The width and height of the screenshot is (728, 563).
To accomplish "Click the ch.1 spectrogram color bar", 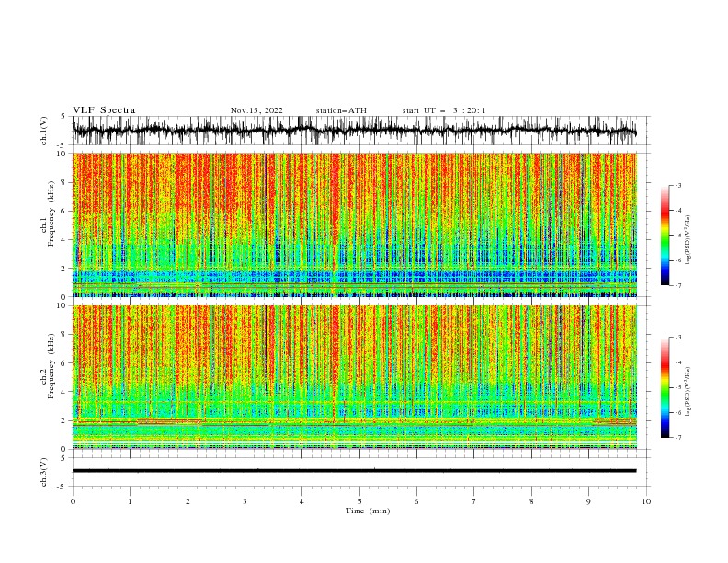I will tap(665, 236).
